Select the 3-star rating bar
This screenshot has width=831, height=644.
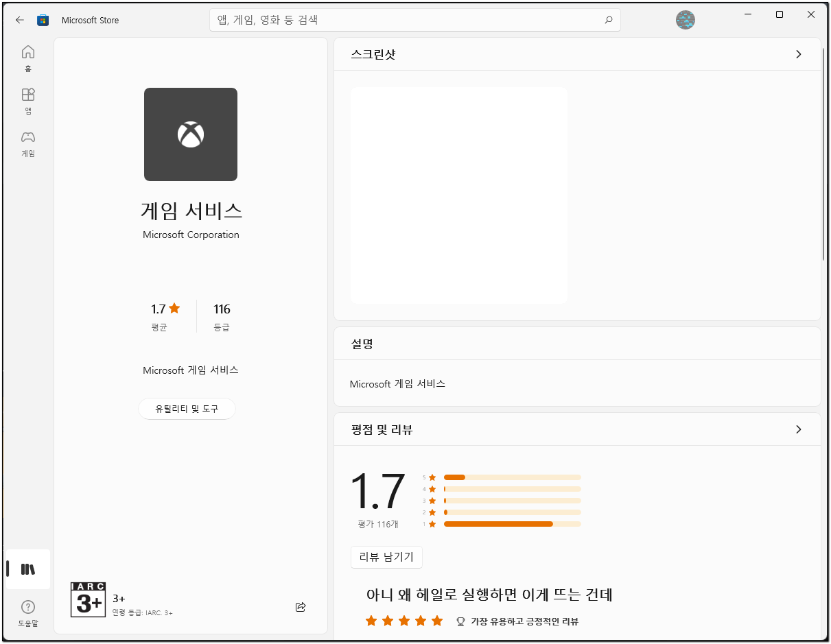(x=513, y=501)
